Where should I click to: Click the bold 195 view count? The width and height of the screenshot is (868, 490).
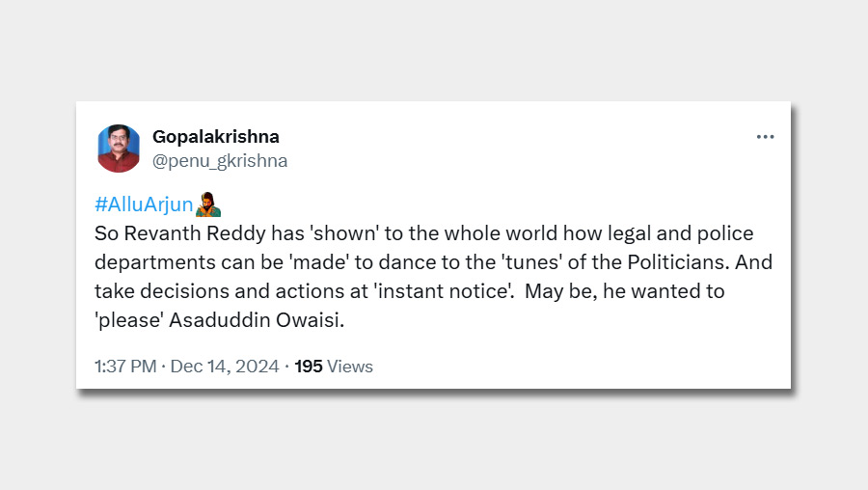point(309,367)
